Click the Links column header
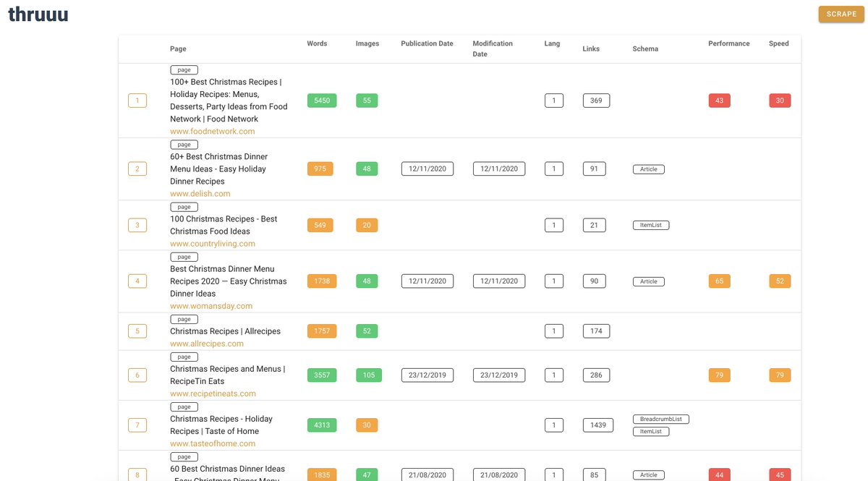This screenshot has height=481, width=868. click(591, 49)
